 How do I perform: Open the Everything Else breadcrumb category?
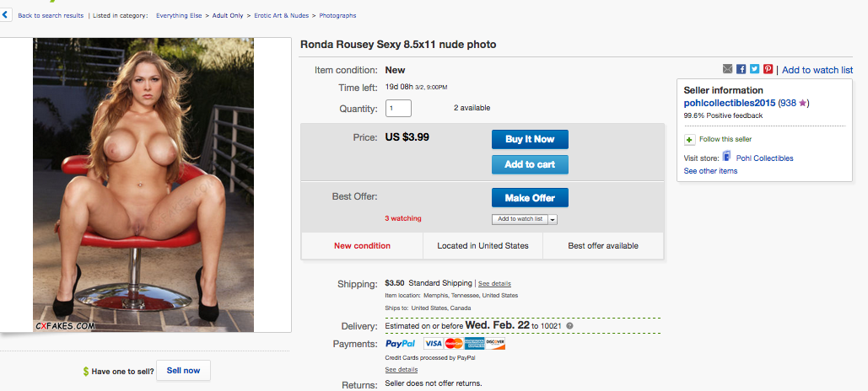183,15
